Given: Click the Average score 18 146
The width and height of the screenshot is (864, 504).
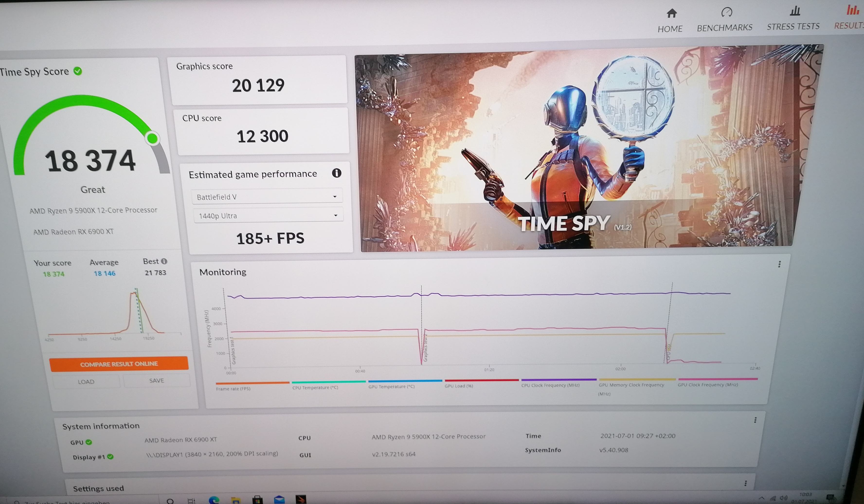Looking at the screenshot, I should [105, 273].
